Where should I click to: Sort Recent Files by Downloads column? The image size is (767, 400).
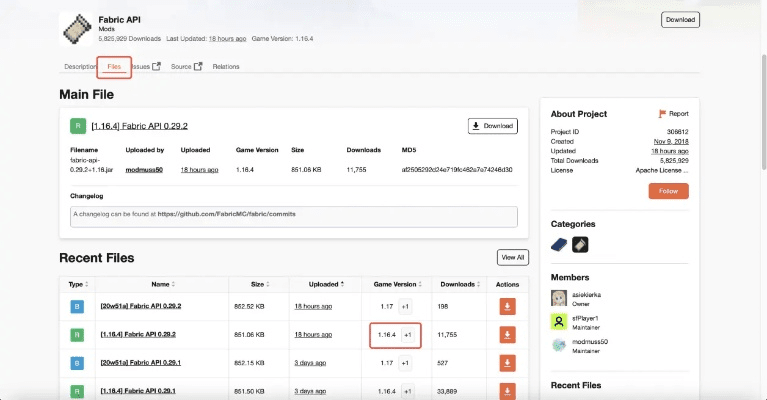point(459,284)
